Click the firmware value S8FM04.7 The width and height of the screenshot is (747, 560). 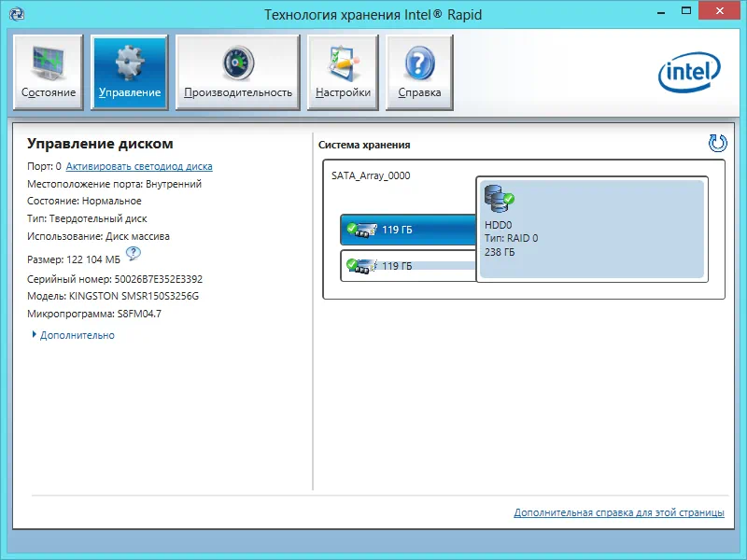[139, 314]
